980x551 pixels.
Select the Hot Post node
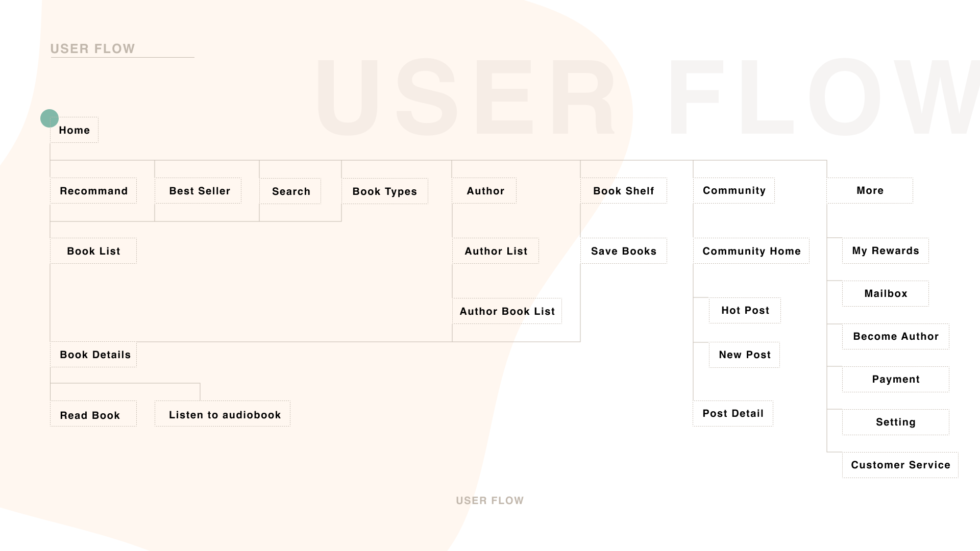click(x=745, y=310)
